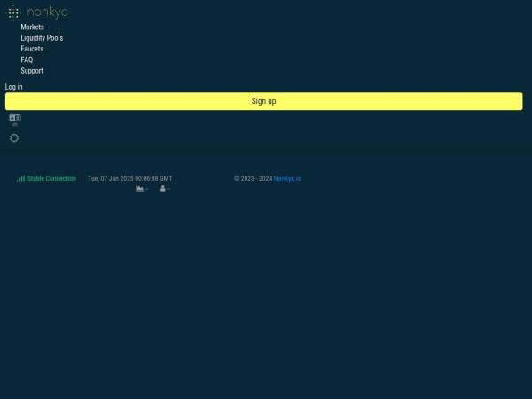The height and width of the screenshot is (399, 532).
Task: Click the footer chart icon
Action: pos(139,189)
